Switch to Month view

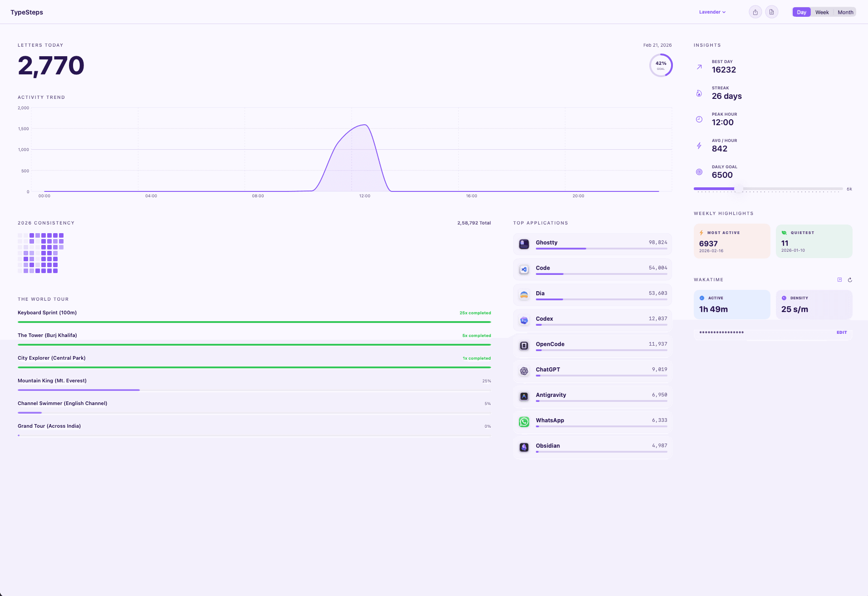coord(845,12)
